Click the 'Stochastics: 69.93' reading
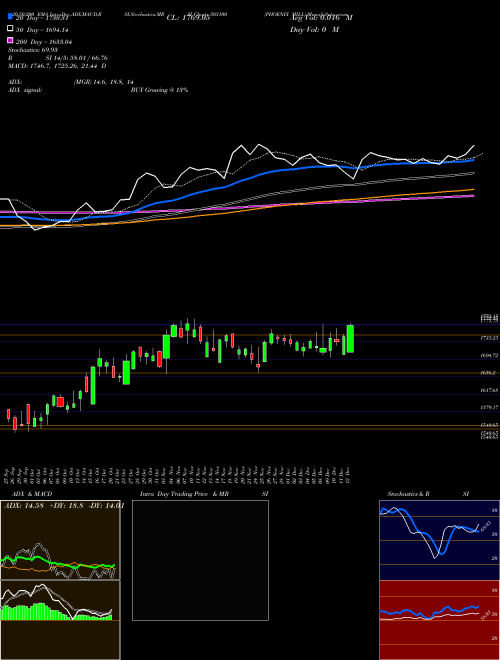This screenshot has width=500, height=660. (33, 50)
